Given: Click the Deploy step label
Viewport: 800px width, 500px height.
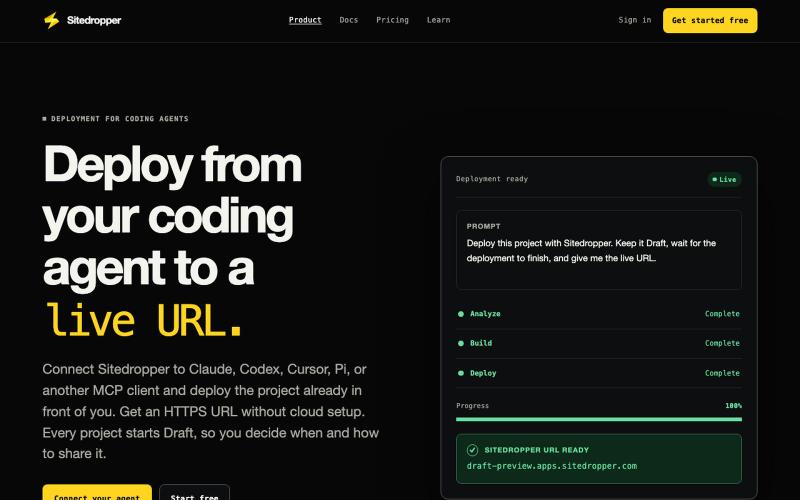Looking at the screenshot, I should 483,373.
